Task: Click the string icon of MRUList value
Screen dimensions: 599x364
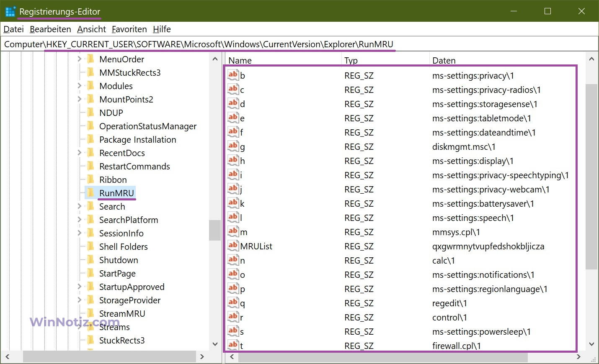Action: click(x=233, y=246)
